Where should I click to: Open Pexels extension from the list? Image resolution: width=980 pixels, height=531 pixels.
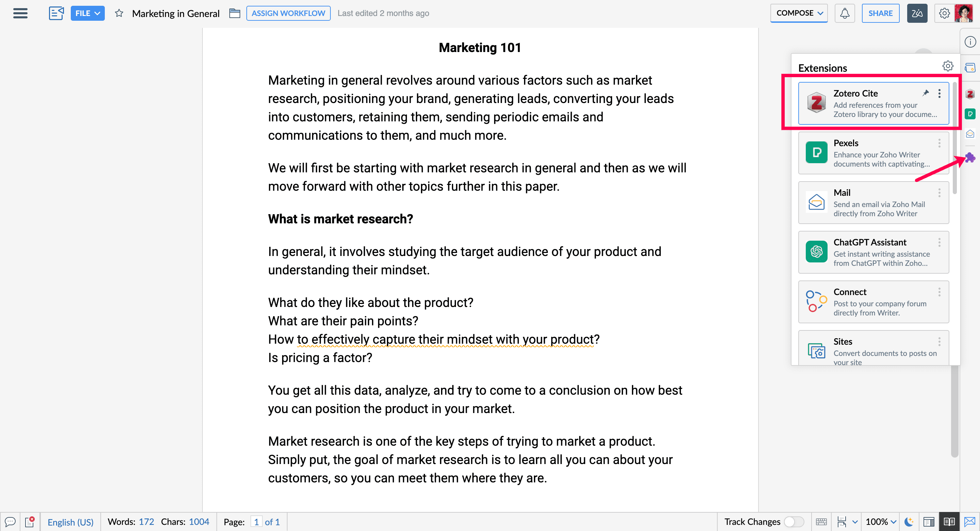point(873,153)
